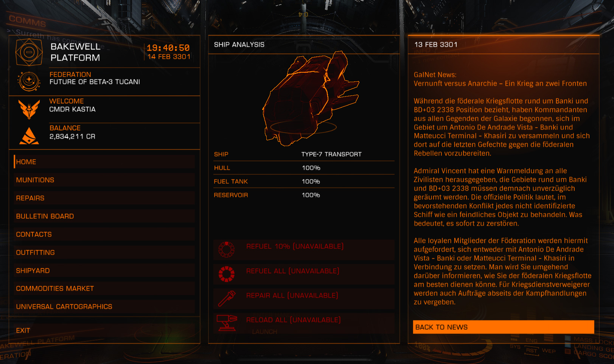This screenshot has width=614, height=364.
Task: Select Exit to leave station services
Action: coord(104,330)
